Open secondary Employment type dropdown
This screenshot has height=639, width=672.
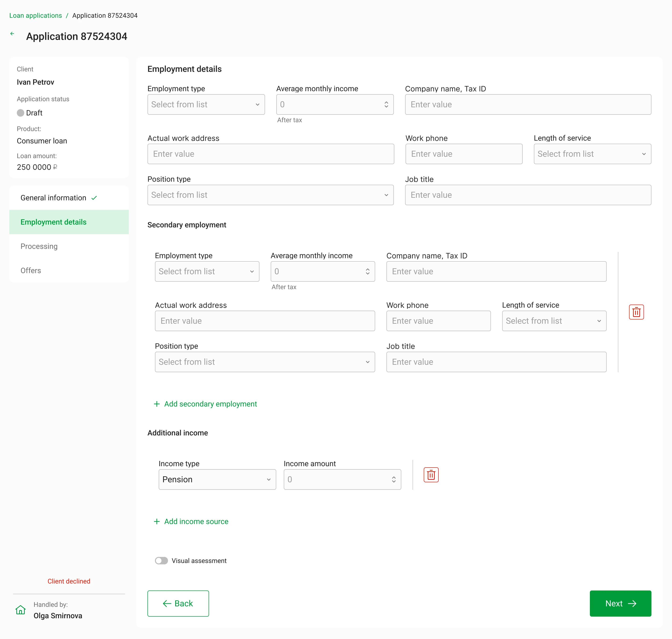click(207, 271)
